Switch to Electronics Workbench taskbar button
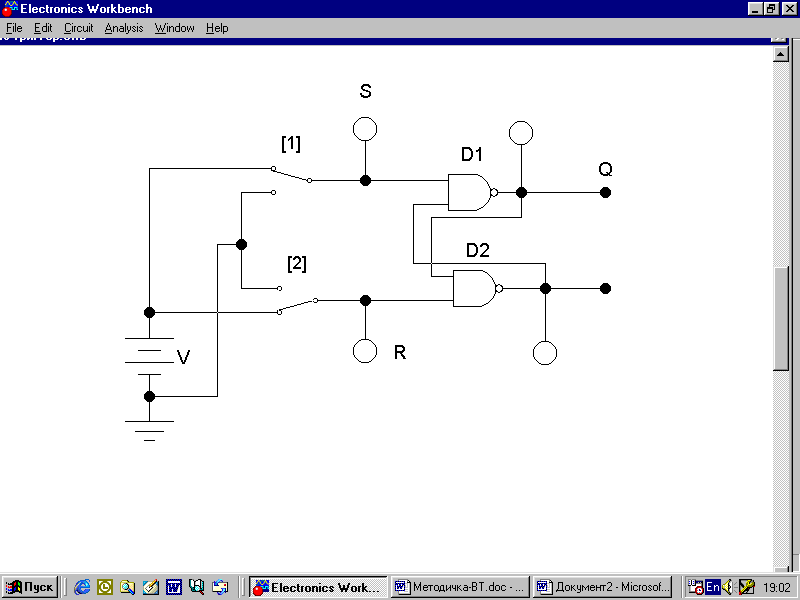 pyautogui.click(x=318, y=587)
